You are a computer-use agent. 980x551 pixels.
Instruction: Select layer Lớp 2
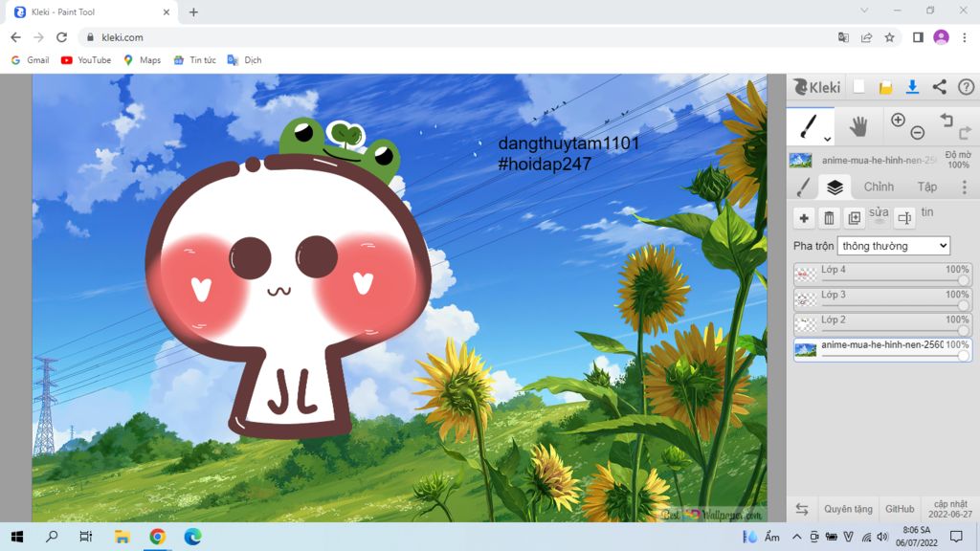(882, 325)
